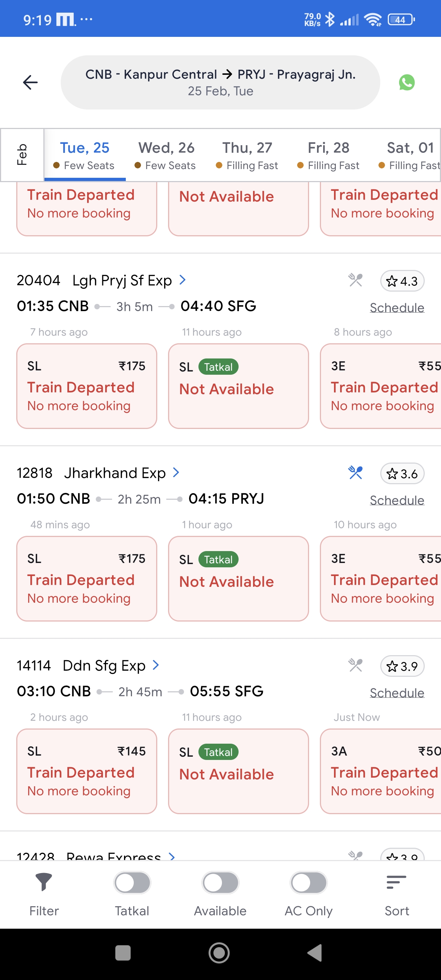Expand Jharkhand Exp details chevron
441x980 pixels.
[176, 473]
